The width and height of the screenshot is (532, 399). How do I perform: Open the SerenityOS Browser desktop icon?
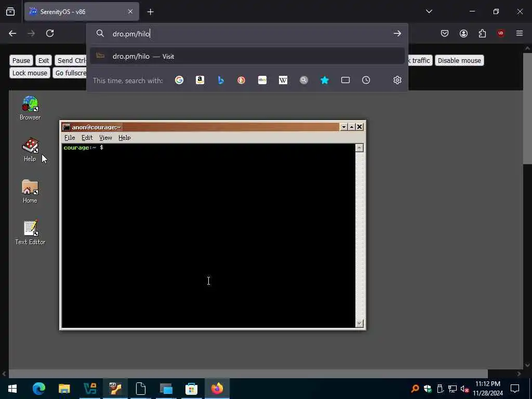click(x=30, y=109)
